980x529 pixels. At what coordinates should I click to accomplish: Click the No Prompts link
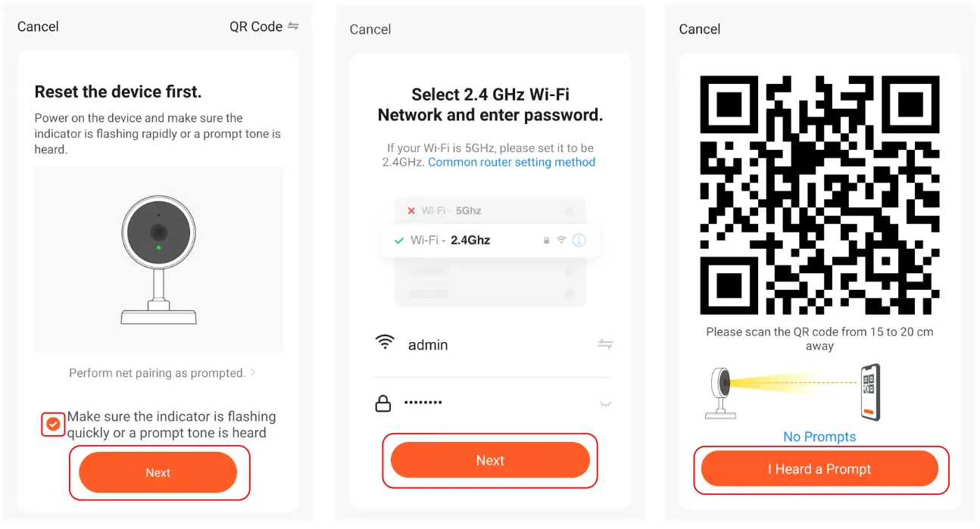pos(819,437)
